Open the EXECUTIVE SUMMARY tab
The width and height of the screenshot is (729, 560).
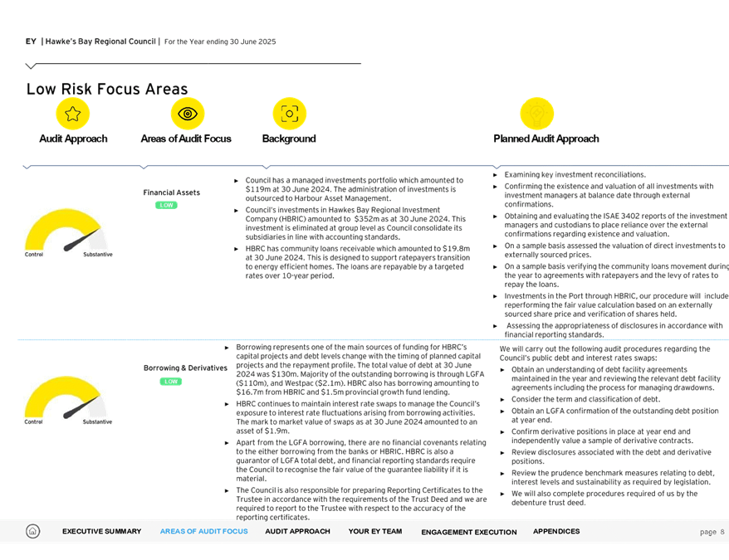101,531
